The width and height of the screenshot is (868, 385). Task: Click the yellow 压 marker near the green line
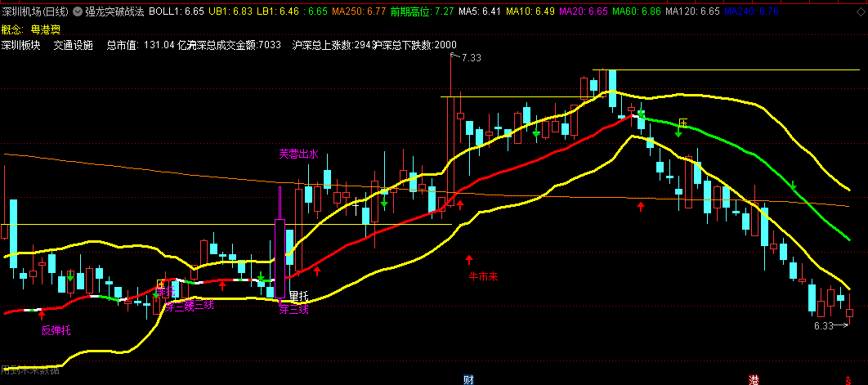coord(683,123)
